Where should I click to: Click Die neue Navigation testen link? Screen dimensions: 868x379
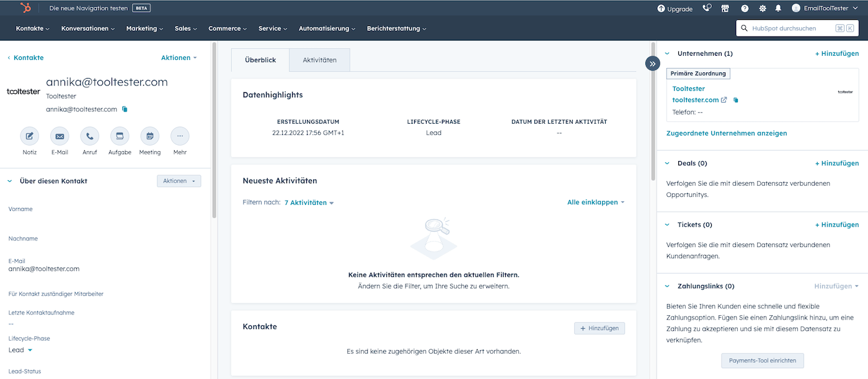[x=89, y=9]
